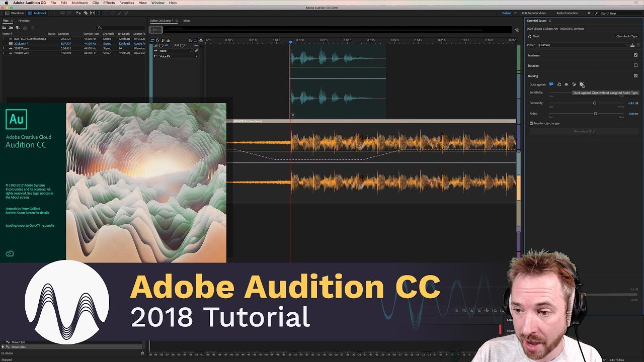Save the preset in Essential Sound
This screenshot has width=644, height=362.
coord(632,45)
